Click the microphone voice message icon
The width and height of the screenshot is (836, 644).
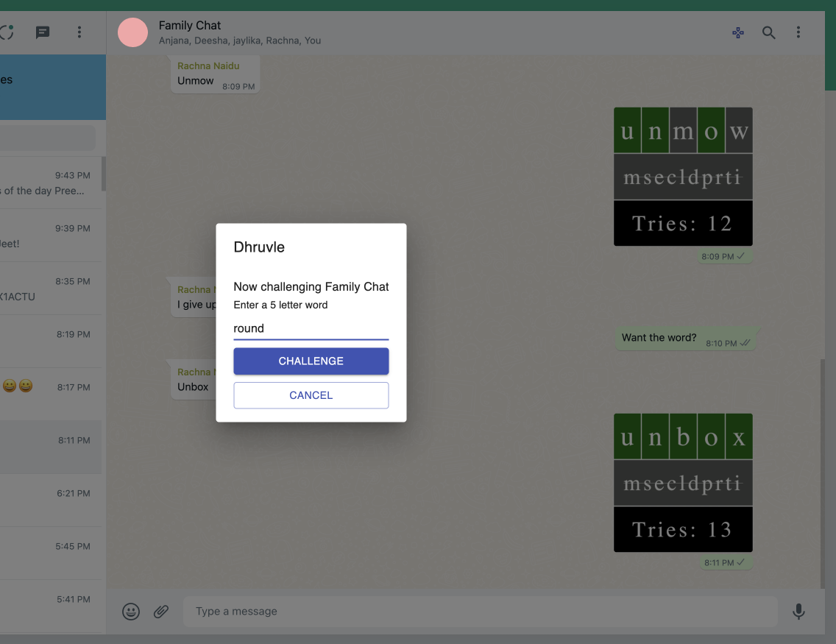[798, 611]
